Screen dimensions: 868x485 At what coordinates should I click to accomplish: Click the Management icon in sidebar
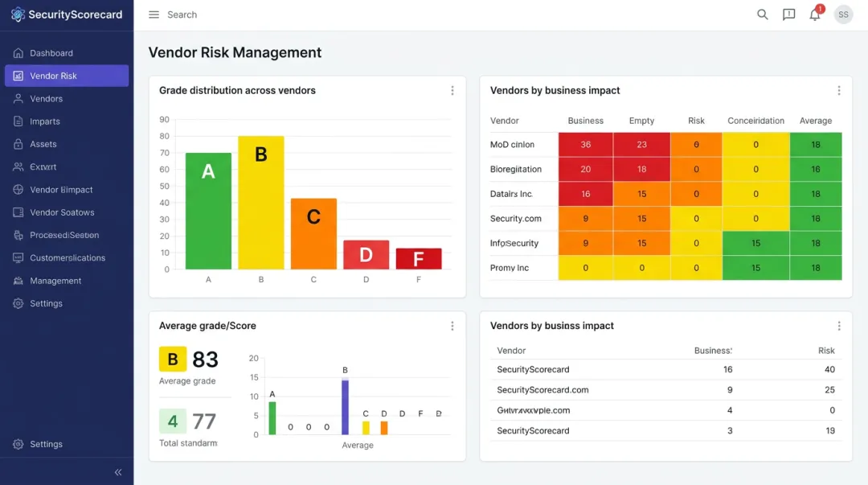pos(18,281)
